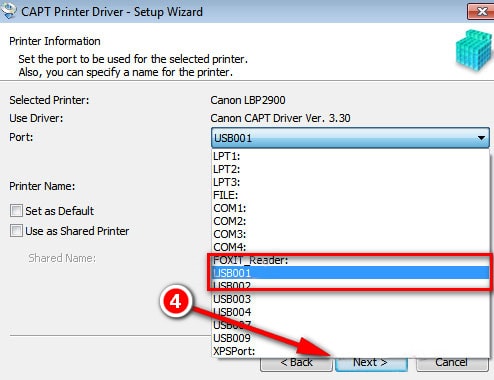Choose the FOXIT_Reader: port
The image size is (494, 380).
click(350, 260)
